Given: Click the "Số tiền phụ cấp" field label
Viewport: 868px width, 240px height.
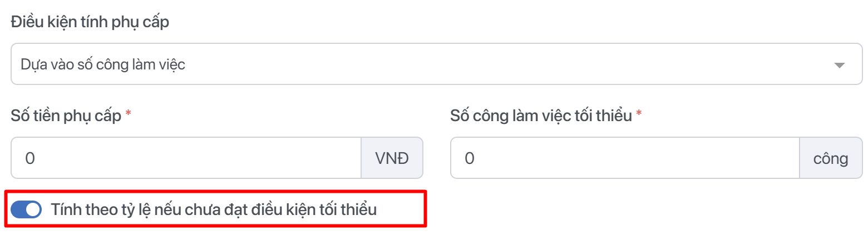Looking at the screenshot, I should tap(66, 116).
